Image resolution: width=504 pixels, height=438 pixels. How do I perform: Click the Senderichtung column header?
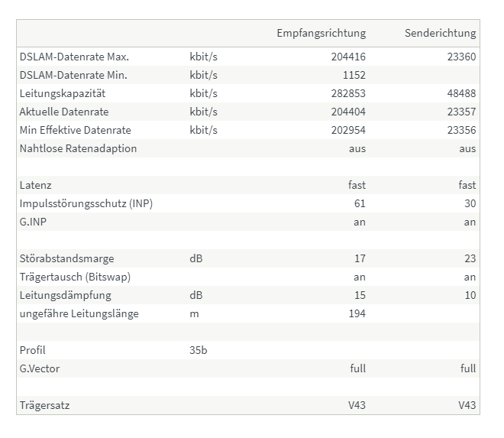coord(440,33)
